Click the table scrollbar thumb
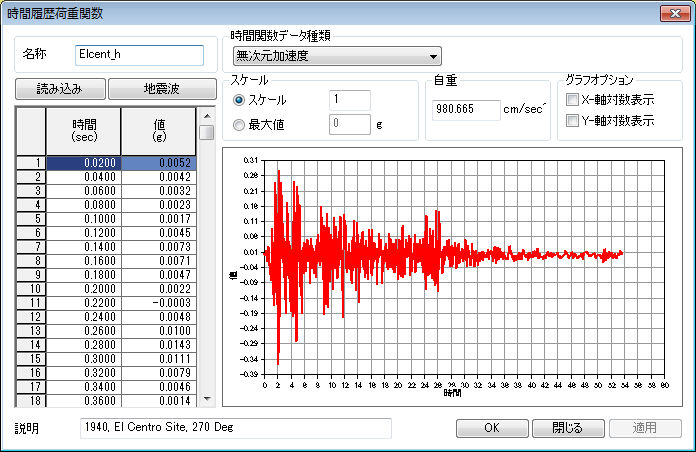The width and height of the screenshot is (696, 452). [x=207, y=133]
